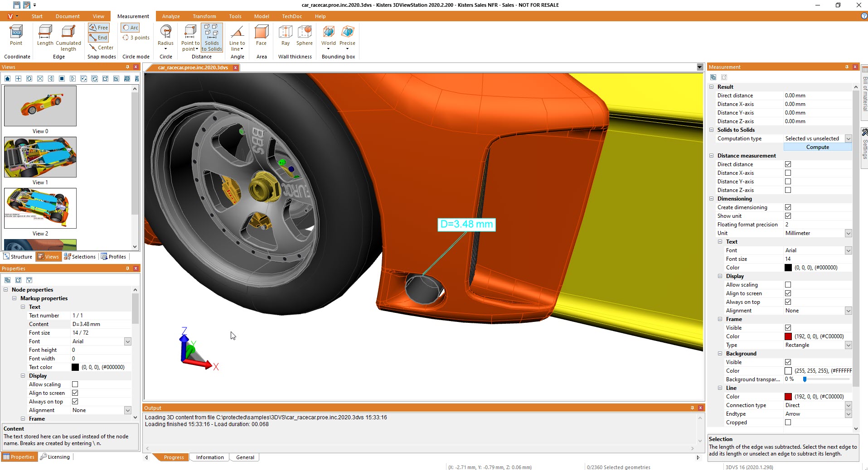Open the Connection type dropdown

[x=848, y=405]
